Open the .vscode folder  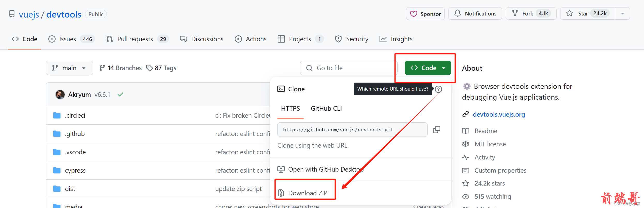75,152
